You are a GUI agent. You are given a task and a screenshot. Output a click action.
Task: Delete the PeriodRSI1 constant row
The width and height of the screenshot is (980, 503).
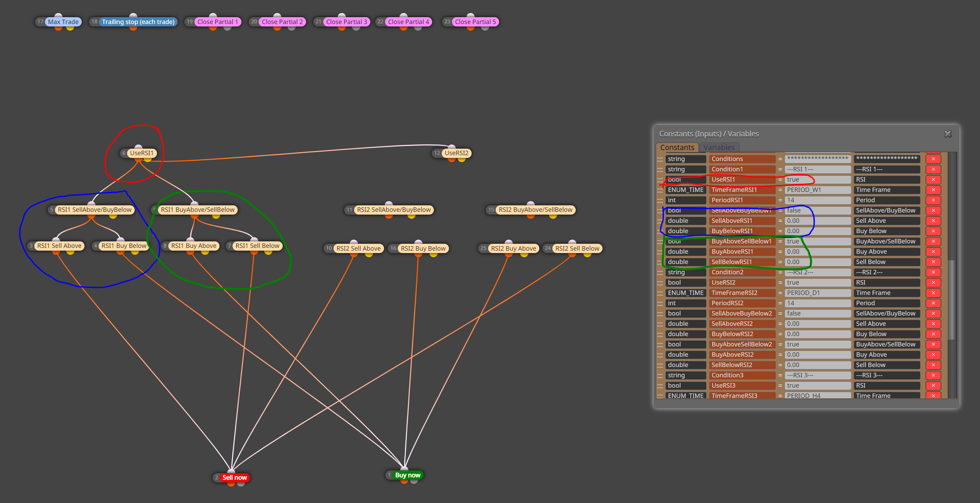tap(933, 200)
